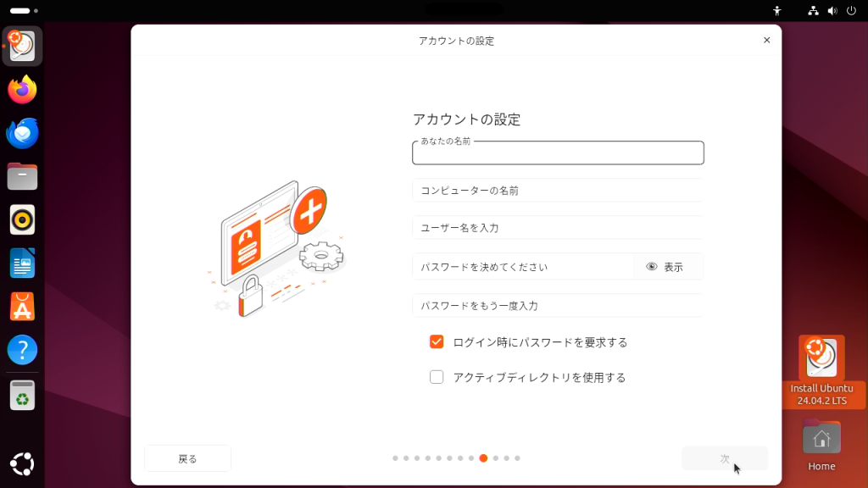Open the Home folder desktop icon
Viewport: 868px width, 488px height.
click(x=821, y=446)
